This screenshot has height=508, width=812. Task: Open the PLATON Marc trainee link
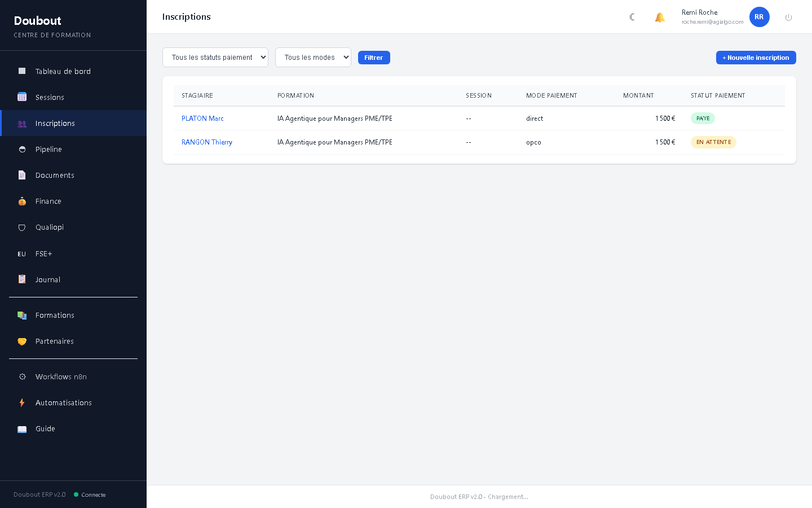[202, 119]
